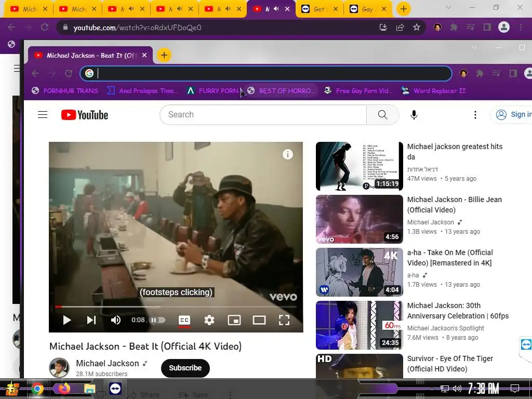
Task: Open Chrome three-dot menu in back window
Action: coord(521,27)
